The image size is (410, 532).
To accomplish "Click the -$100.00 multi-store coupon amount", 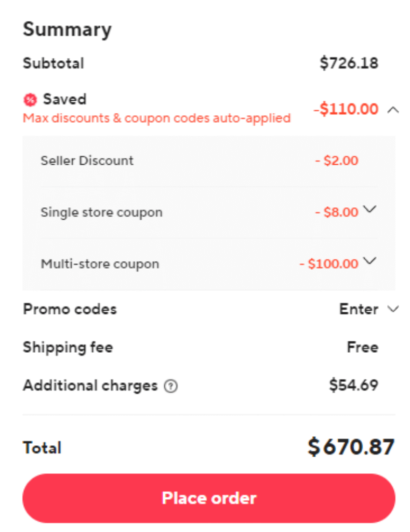I will point(329,263).
